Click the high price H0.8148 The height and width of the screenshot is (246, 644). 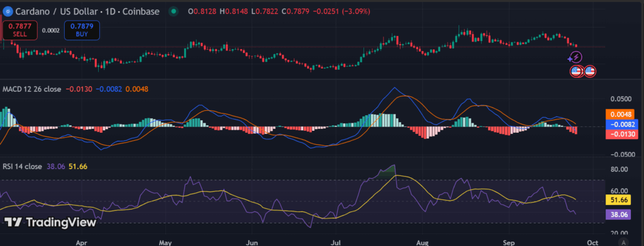click(x=234, y=11)
